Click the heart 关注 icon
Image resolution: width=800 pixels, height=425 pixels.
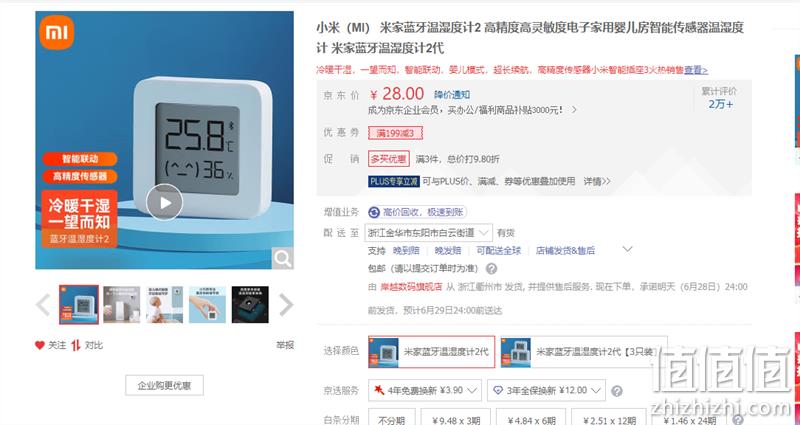40,345
